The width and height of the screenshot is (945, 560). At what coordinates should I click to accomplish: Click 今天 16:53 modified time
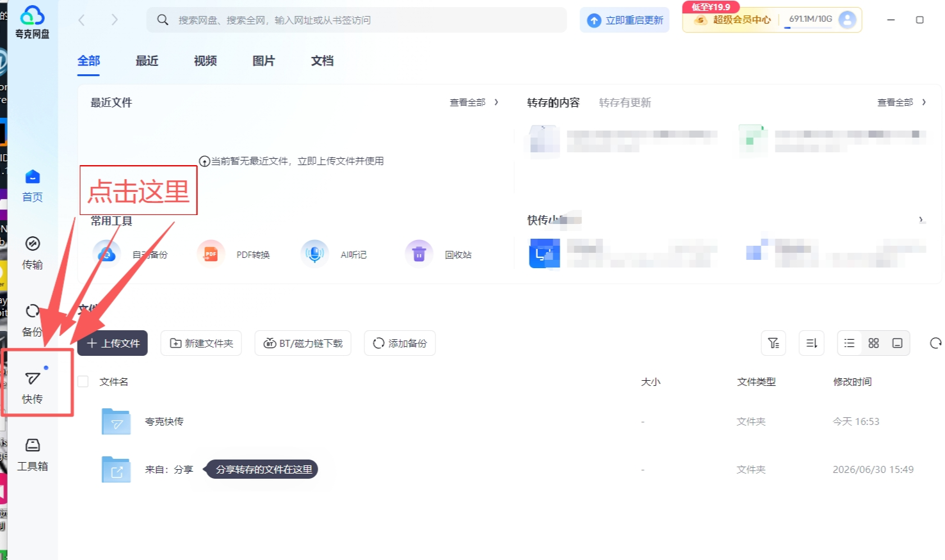(856, 421)
